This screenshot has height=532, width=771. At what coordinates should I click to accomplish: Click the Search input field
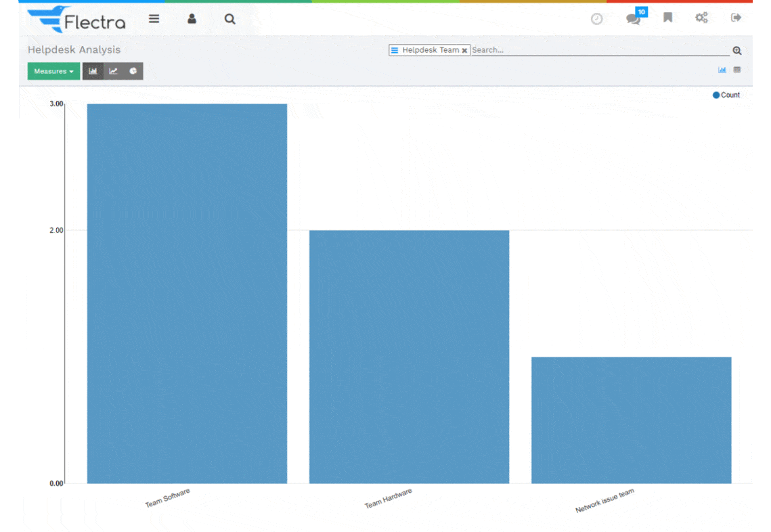coord(599,50)
